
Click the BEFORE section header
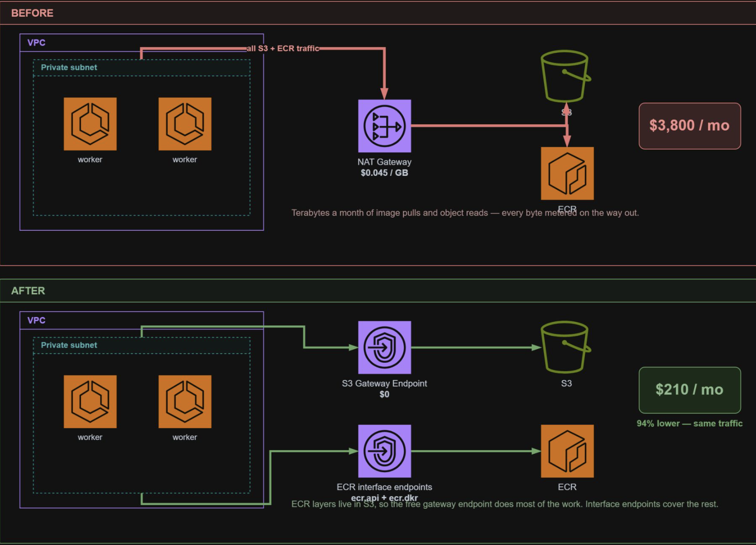tap(378, 13)
